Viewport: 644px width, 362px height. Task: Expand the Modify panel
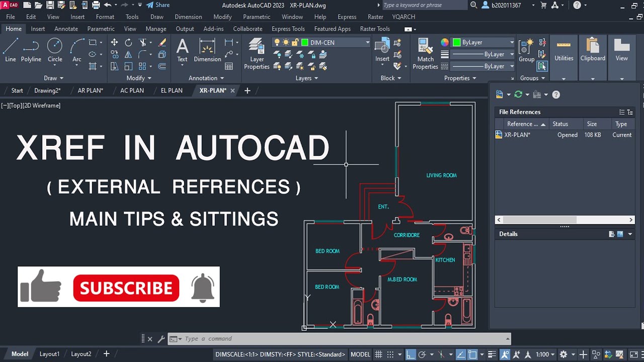click(139, 78)
